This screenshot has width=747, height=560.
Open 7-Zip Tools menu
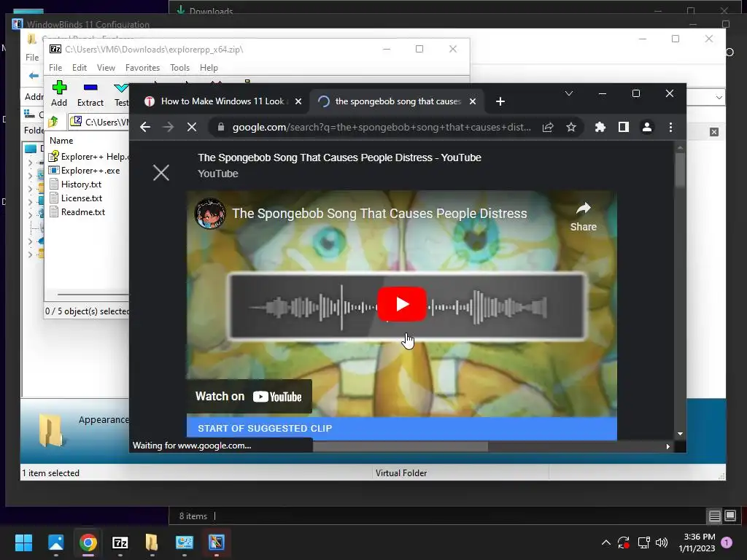pyautogui.click(x=179, y=68)
